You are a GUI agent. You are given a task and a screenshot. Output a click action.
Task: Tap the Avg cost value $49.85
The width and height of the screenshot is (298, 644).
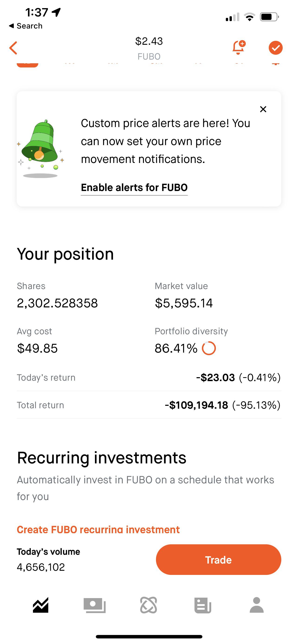37,348
